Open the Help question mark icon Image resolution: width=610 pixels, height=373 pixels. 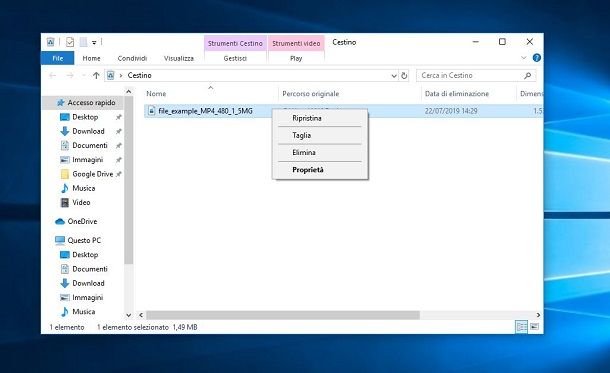(536, 58)
